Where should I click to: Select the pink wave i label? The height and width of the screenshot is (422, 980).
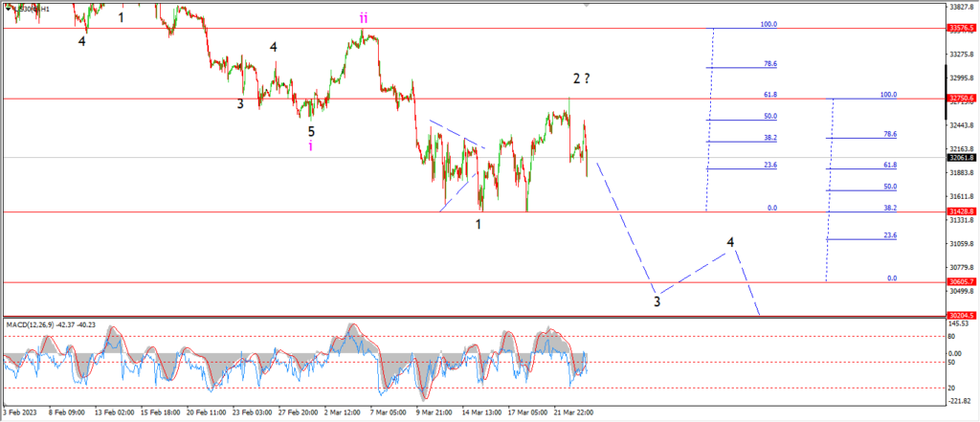click(x=311, y=146)
